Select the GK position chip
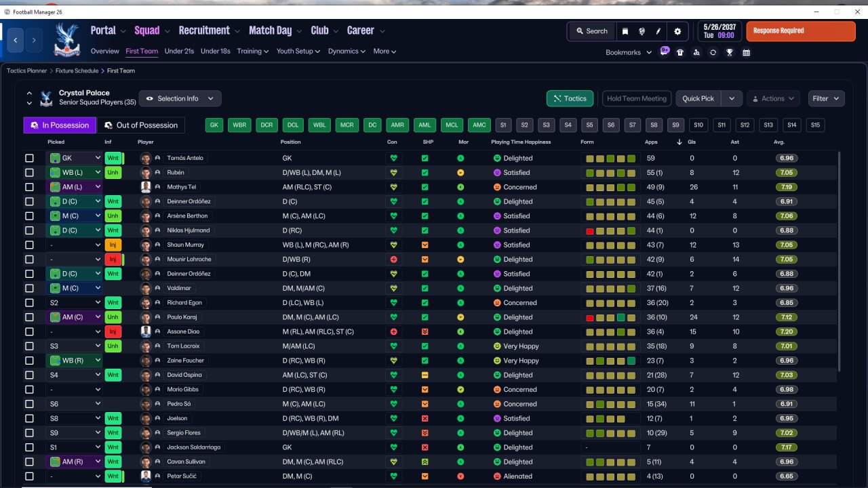The height and width of the screenshot is (488, 868). coord(214,125)
